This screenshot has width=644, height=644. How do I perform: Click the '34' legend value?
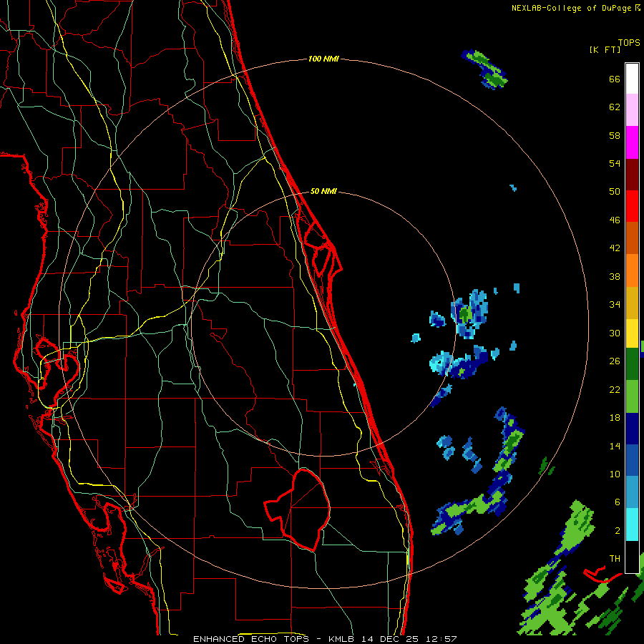point(615,305)
